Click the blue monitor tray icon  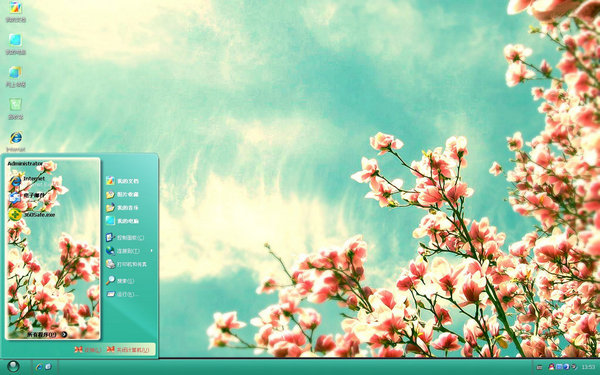(559, 367)
